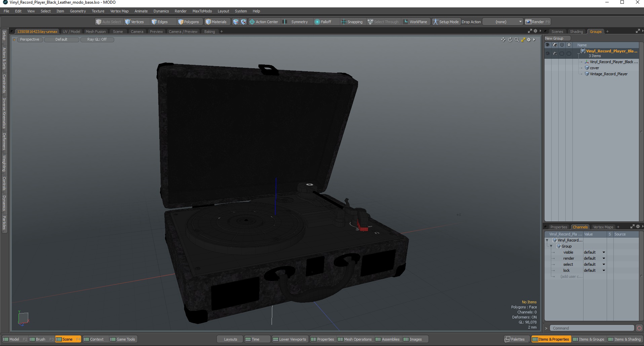The height and width of the screenshot is (346, 644).
Task: Select Items & Groups layout
Action: click(x=589, y=339)
